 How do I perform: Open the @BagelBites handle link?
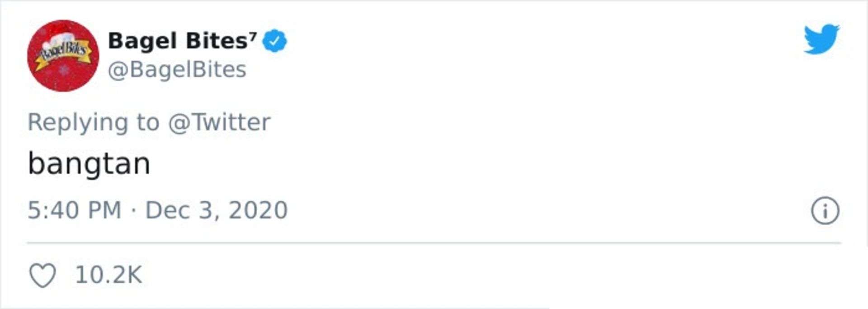(x=177, y=70)
